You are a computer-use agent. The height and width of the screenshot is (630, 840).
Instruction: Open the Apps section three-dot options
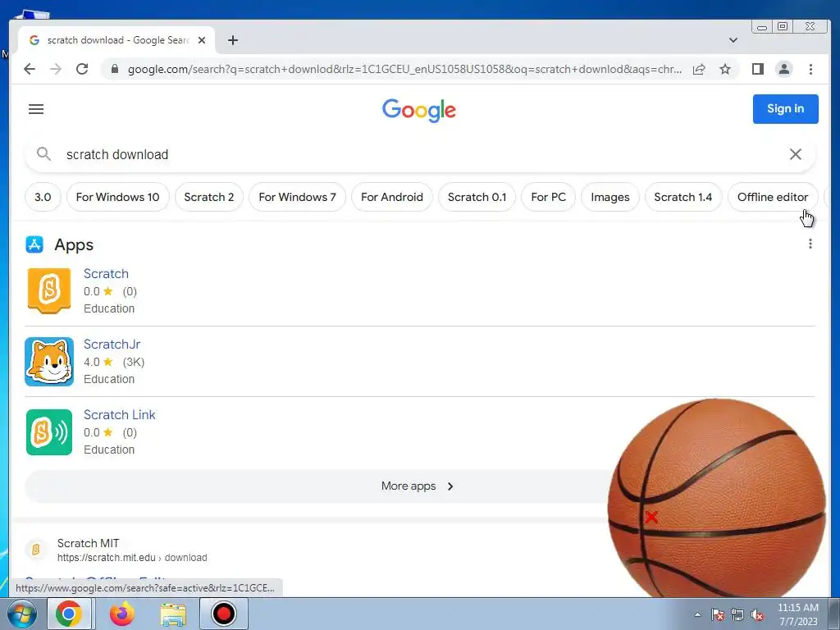[810, 244]
